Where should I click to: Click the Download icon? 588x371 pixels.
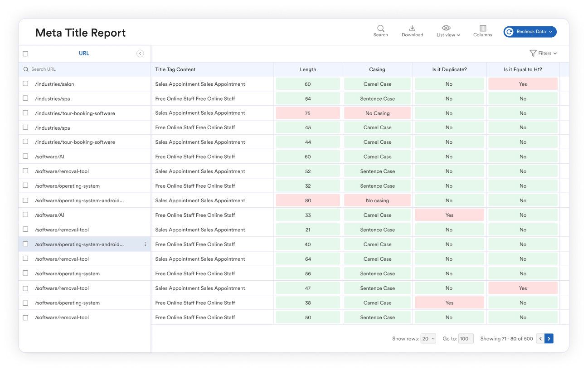click(x=412, y=28)
